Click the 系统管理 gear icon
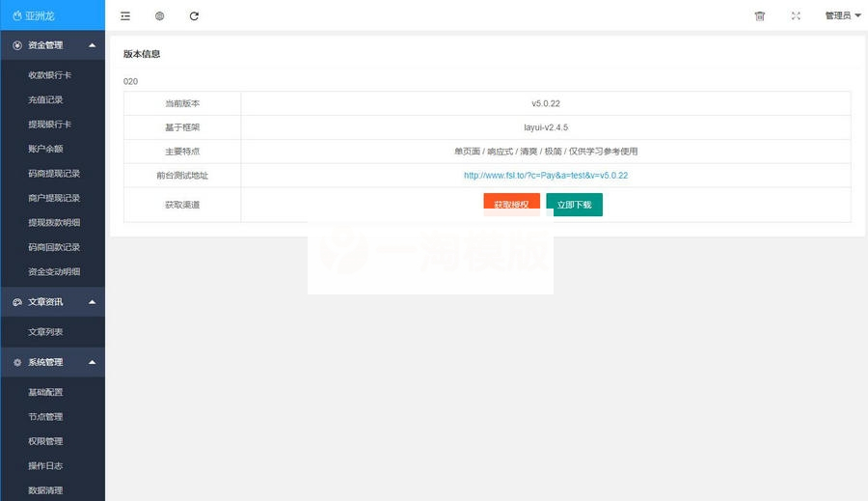Image resolution: width=868 pixels, height=501 pixels. pos(17,362)
